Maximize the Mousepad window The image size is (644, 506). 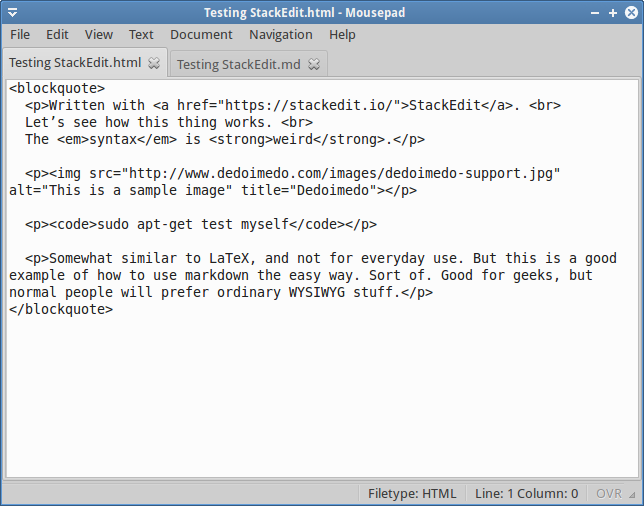click(x=613, y=13)
